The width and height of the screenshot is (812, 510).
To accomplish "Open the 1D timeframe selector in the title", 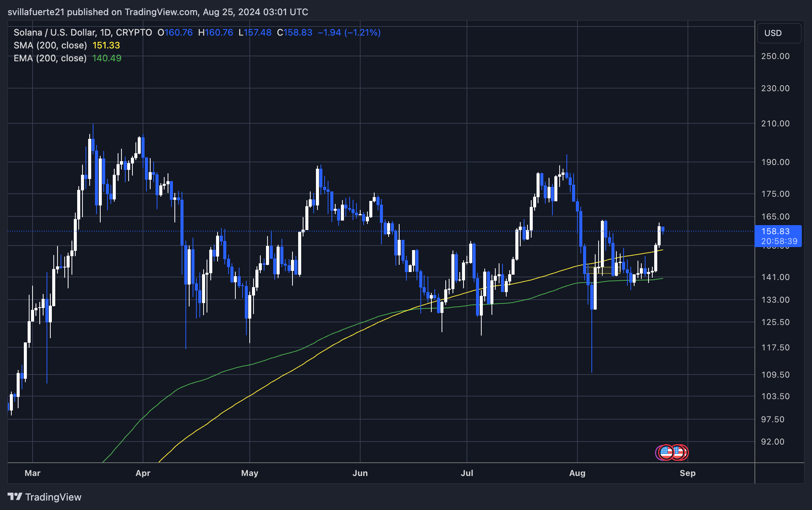I will [x=104, y=33].
